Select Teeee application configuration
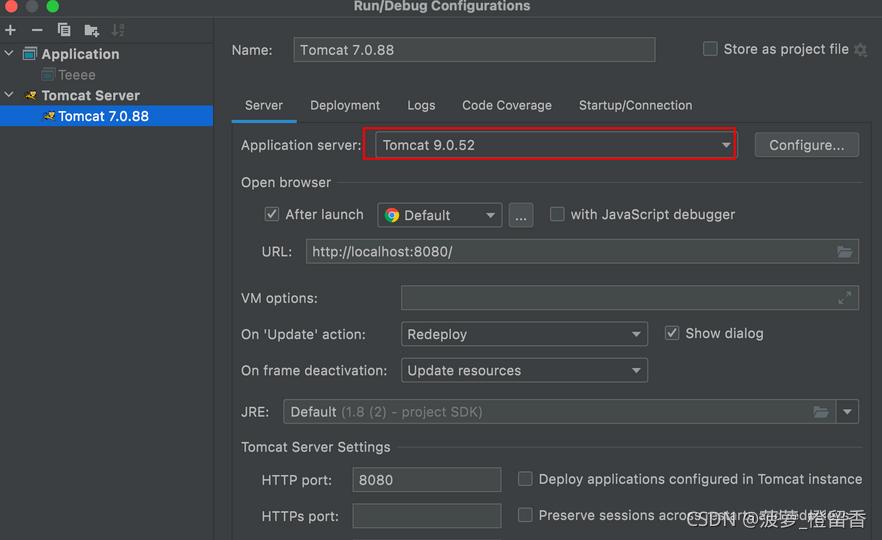Image resolution: width=882 pixels, height=540 pixels. coord(76,75)
